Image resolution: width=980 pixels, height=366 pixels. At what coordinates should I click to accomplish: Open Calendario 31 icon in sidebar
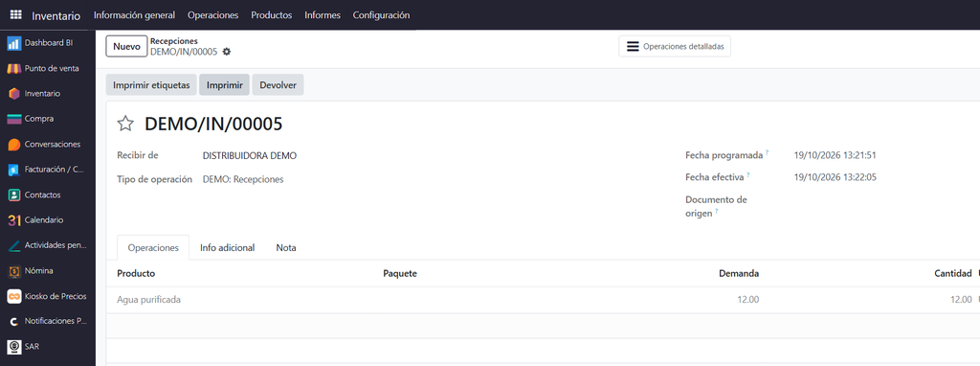click(13, 220)
